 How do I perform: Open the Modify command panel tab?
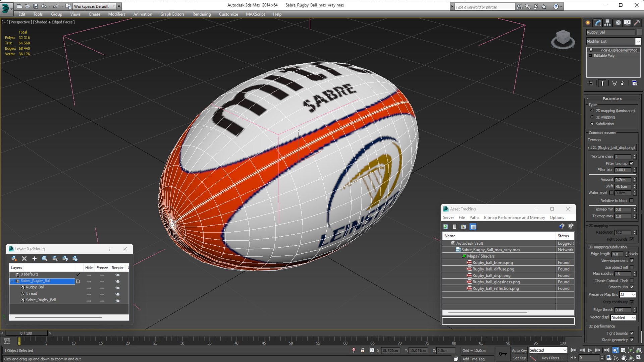598,23
